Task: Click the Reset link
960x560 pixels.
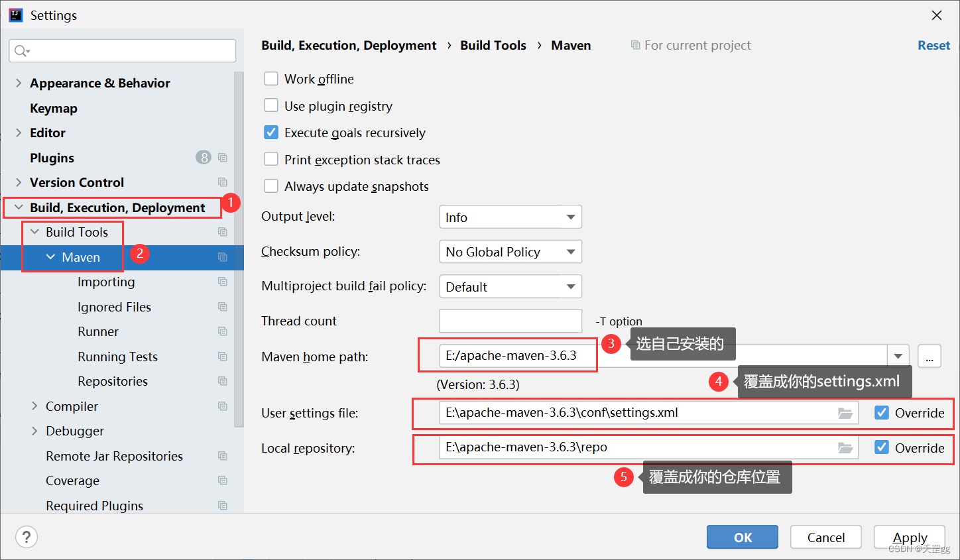Action: [933, 45]
